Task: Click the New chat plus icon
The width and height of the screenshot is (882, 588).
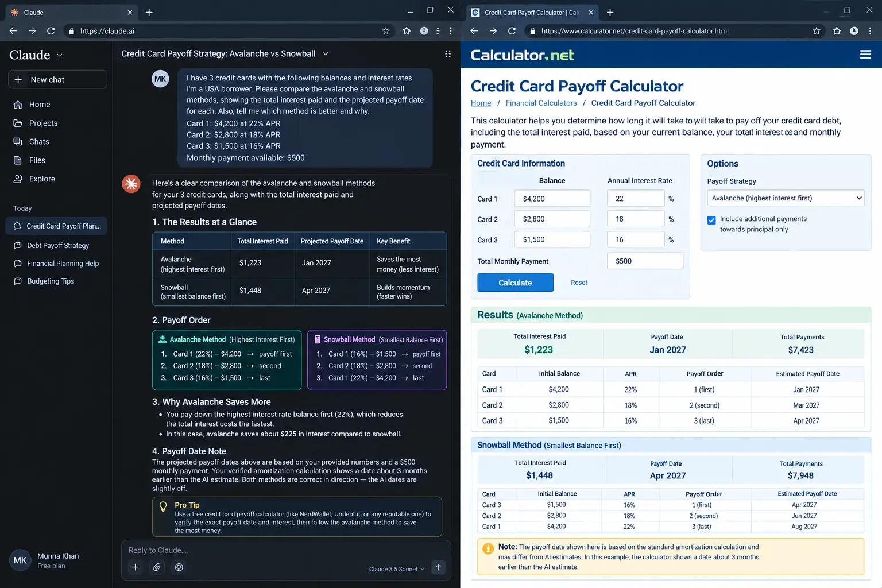Action: pyautogui.click(x=18, y=80)
